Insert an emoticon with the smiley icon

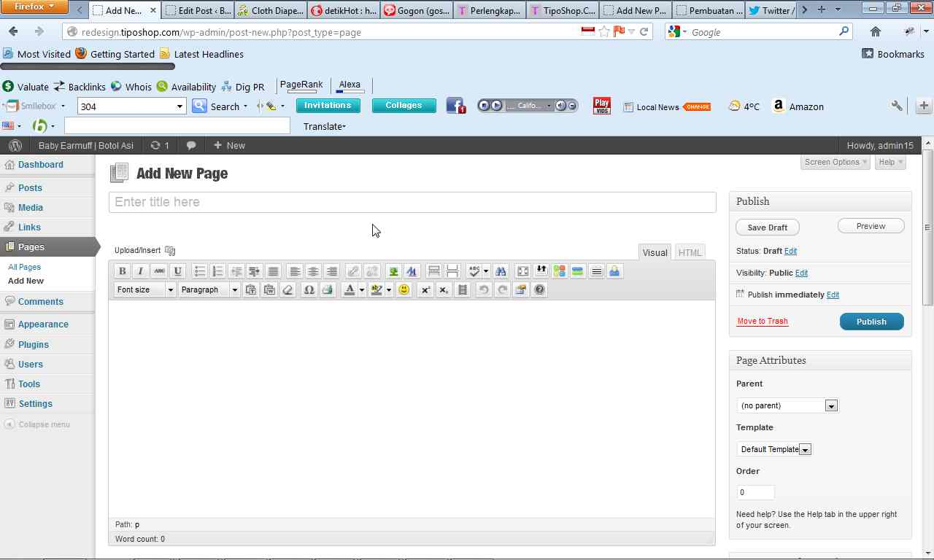[x=404, y=290]
